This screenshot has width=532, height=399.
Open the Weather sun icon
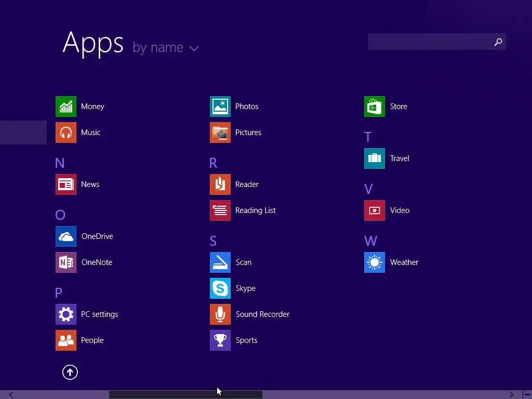click(x=375, y=262)
